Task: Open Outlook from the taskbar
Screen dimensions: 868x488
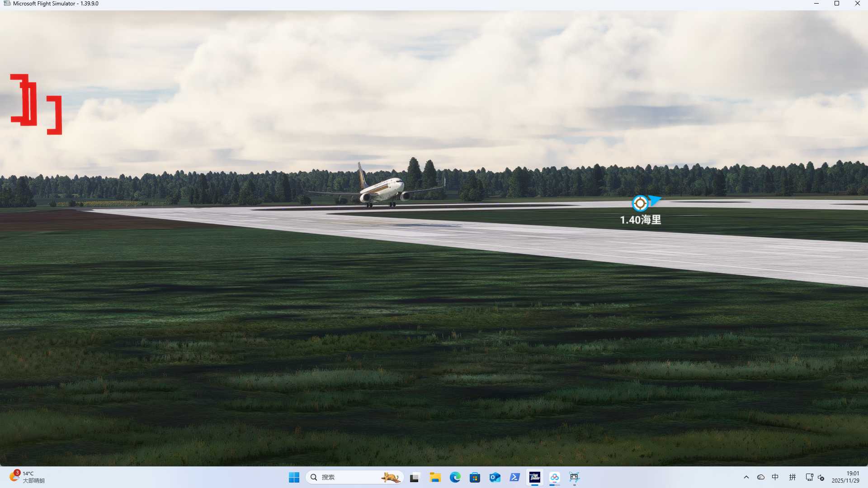Action: click(x=495, y=477)
